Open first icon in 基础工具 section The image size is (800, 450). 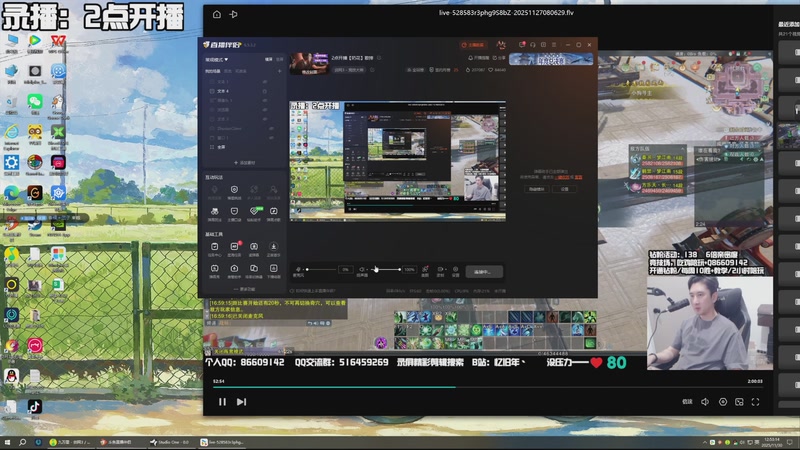(215, 248)
